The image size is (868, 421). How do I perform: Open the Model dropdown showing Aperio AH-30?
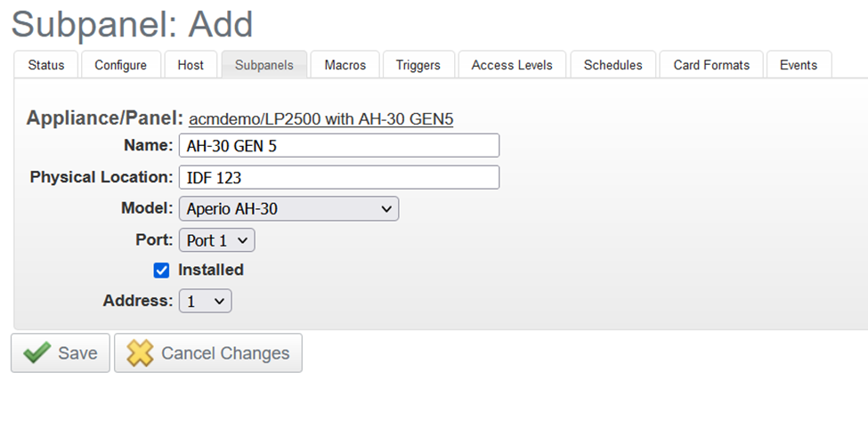(x=288, y=209)
